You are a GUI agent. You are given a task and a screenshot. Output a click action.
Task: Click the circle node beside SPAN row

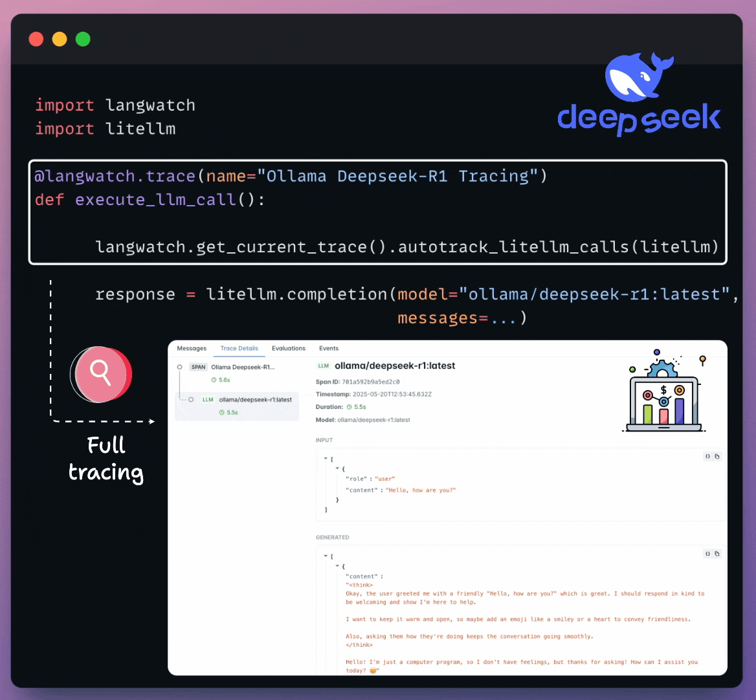pyautogui.click(x=180, y=367)
